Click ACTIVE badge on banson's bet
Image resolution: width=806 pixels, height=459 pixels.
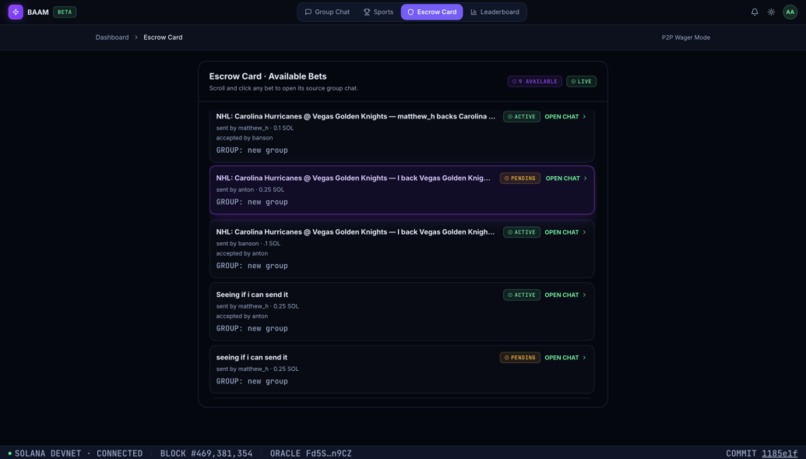tap(522, 232)
